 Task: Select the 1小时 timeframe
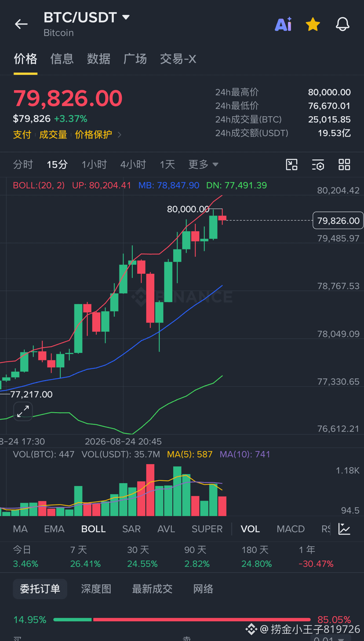pyautogui.click(x=94, y=165)
